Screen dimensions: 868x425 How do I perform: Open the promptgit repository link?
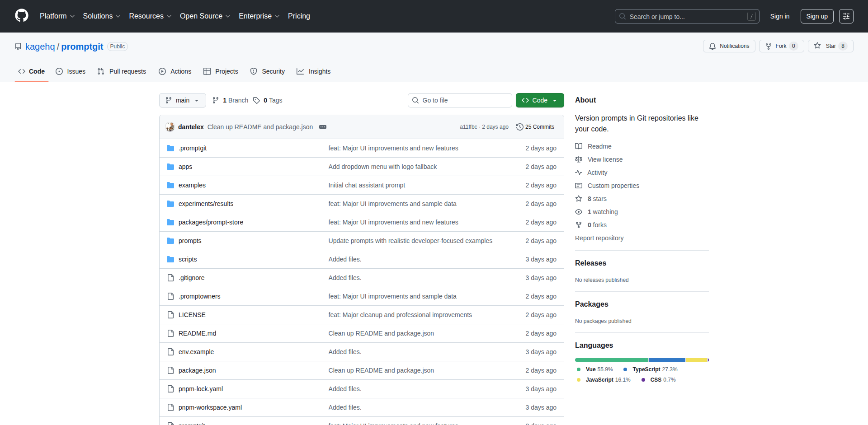82,47
